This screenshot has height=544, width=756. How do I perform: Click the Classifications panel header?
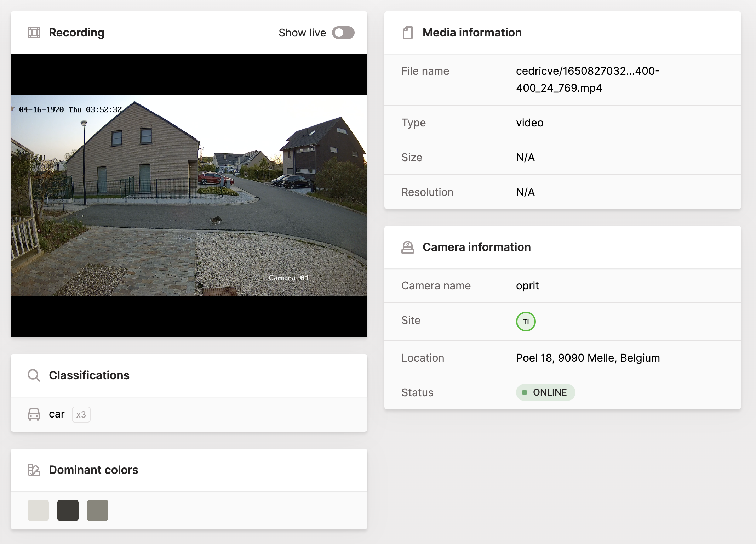click(x=89, y=375)
